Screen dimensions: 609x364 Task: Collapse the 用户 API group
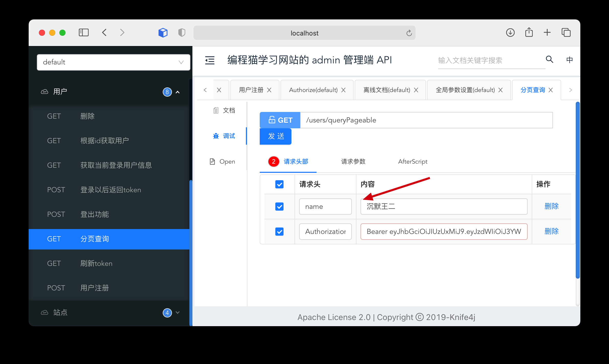click(x=178, y=92)
